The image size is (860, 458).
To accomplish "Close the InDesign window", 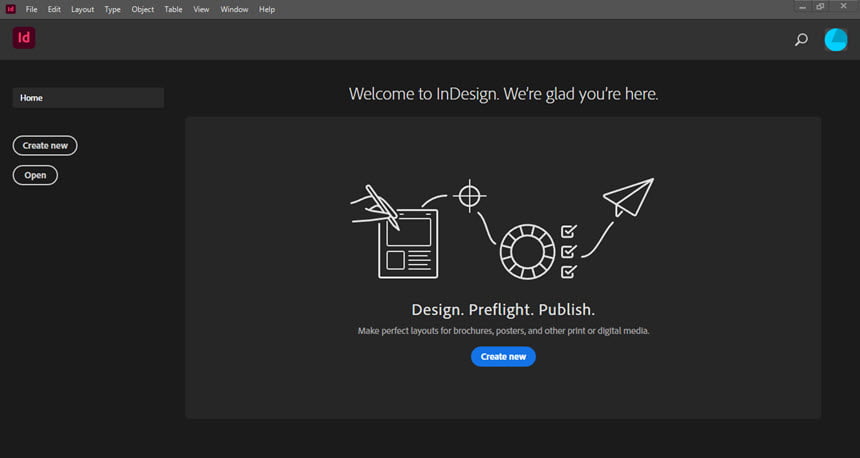I will [844, 7].
